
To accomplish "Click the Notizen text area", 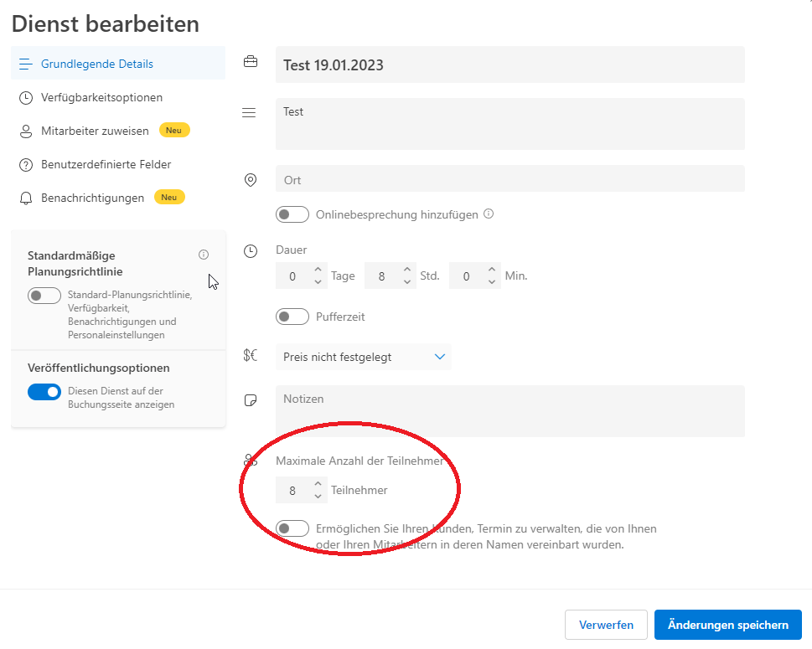I will [510, 411].
